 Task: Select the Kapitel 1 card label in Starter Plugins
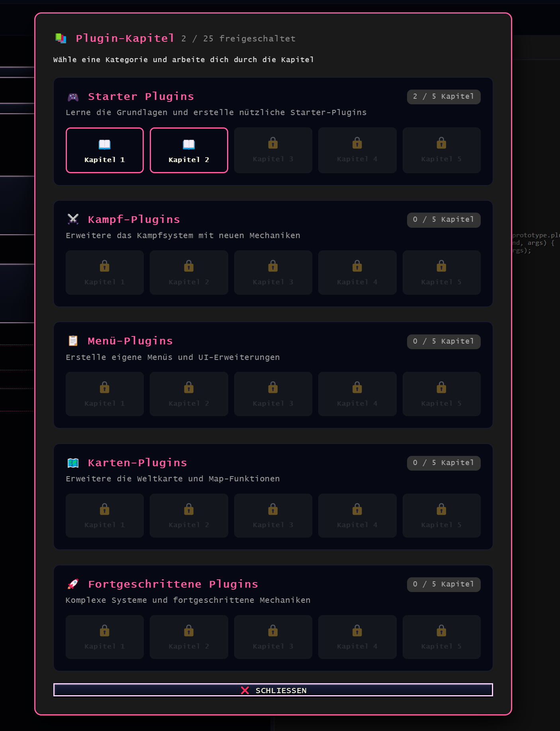[x=104, y=160]
